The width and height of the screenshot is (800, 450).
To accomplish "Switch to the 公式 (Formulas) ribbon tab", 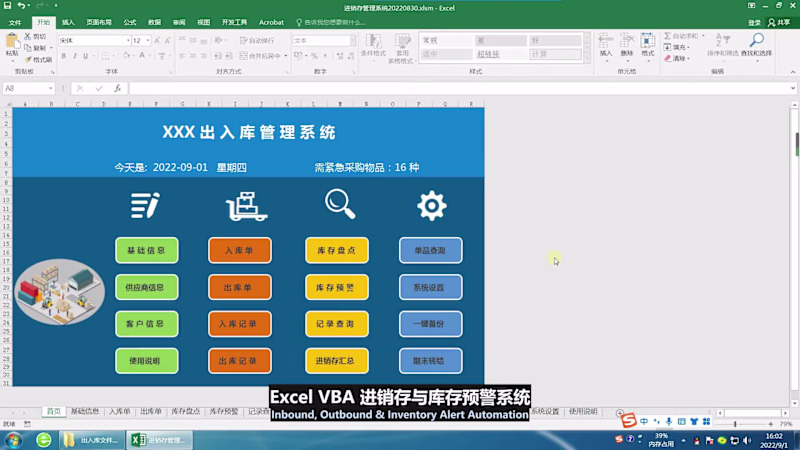I will pos(130,22).
